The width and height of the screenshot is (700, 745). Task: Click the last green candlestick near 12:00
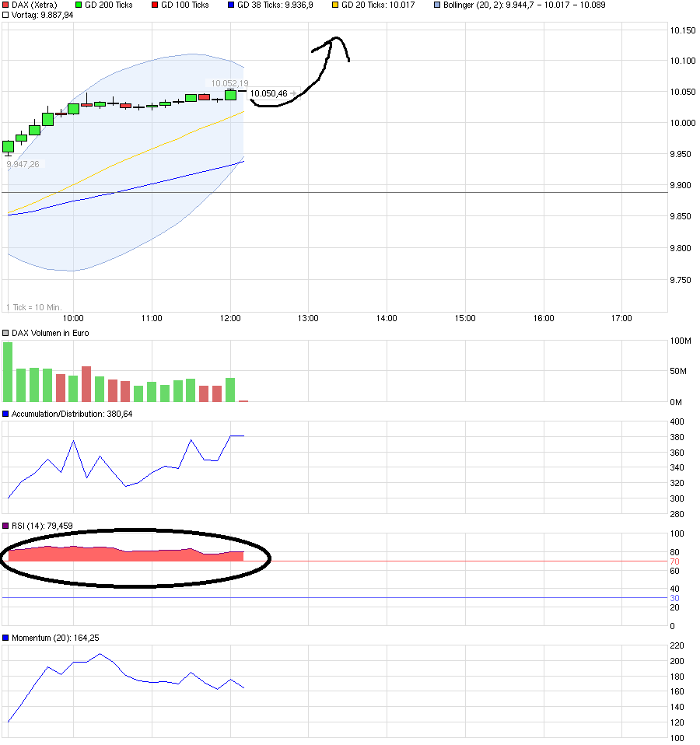click(x=230, y=95)
